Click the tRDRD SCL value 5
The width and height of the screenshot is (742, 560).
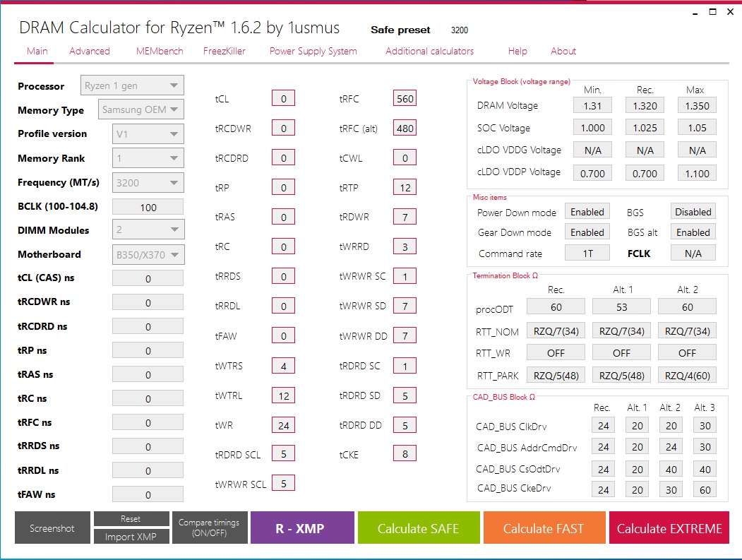pyautogui.click(x=283, y=454)
